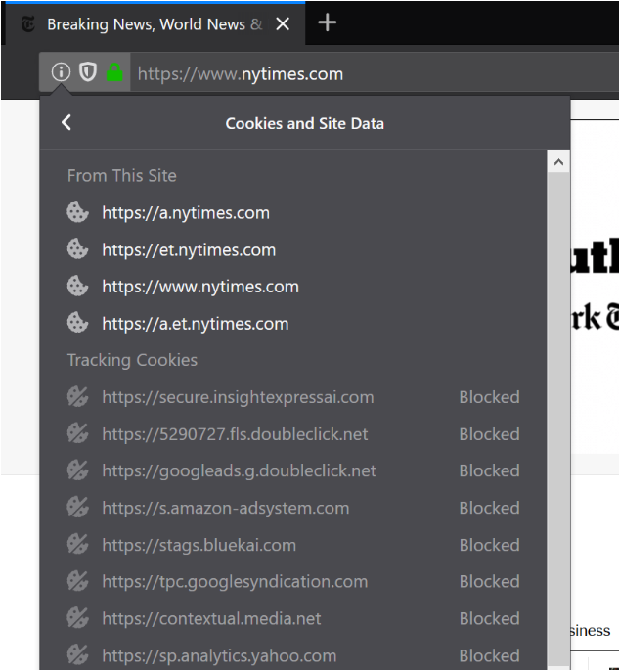Select https://secure.insightexpressai.com tracker
The image size is (619, 672).
click(238, 397)
